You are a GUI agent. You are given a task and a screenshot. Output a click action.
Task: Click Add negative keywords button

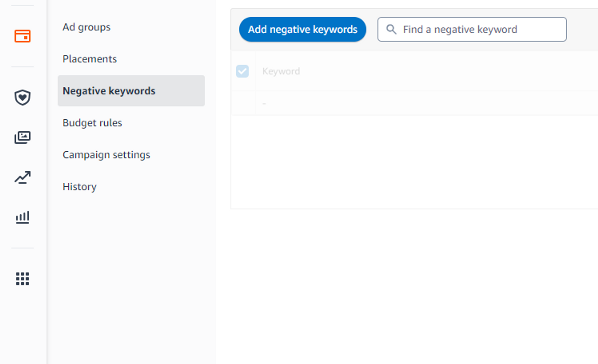(302, 29)
